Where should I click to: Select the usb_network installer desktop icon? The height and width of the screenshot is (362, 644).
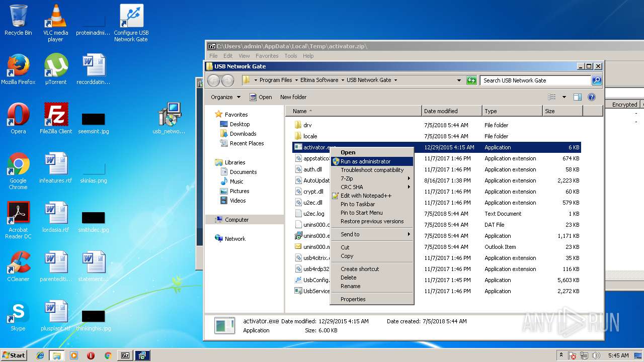[169, 119]
